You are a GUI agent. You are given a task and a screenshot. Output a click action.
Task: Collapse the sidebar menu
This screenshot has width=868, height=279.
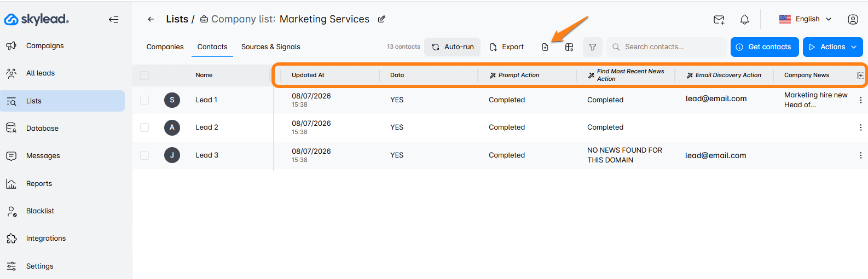(x=113, y=19)
